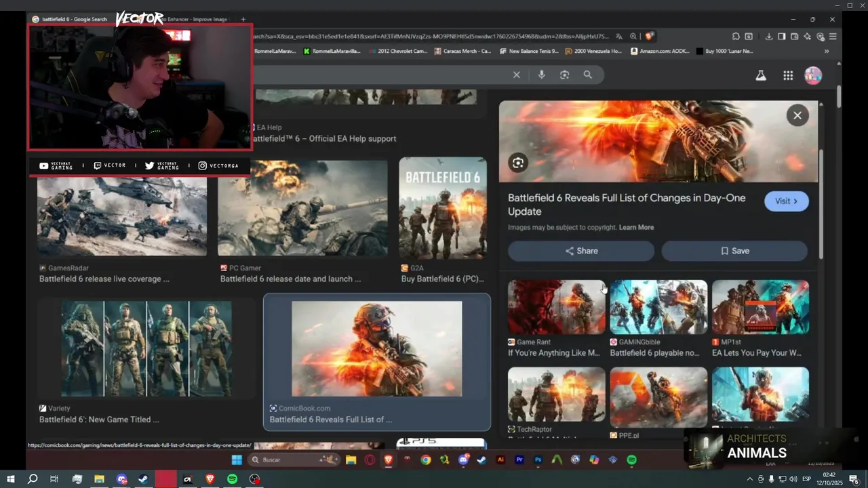This screenshot has height=488, width=868.
Task: Open Brave Shields lion icon
Action: pyautogui.click(x=649, y=37)
